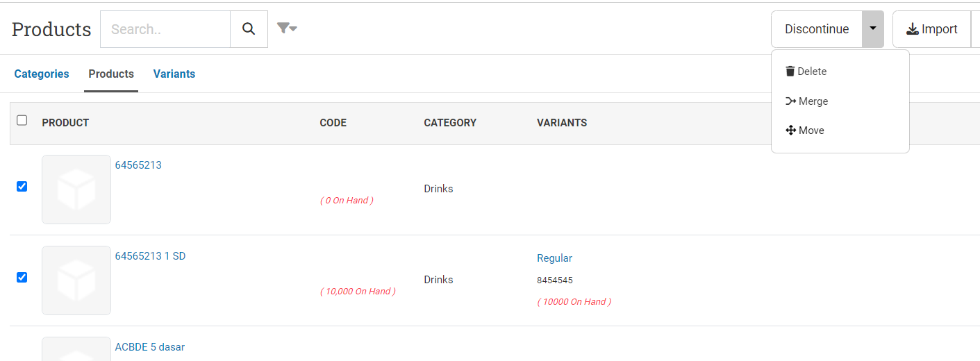
Task: Uncheck the 64565213 1 SD checkbox
Action: coord(22,277)
